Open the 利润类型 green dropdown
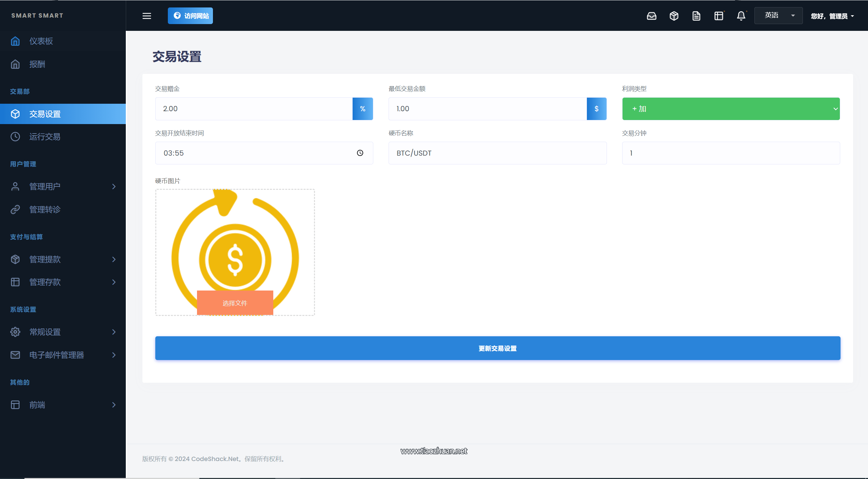 pos(731,109)
